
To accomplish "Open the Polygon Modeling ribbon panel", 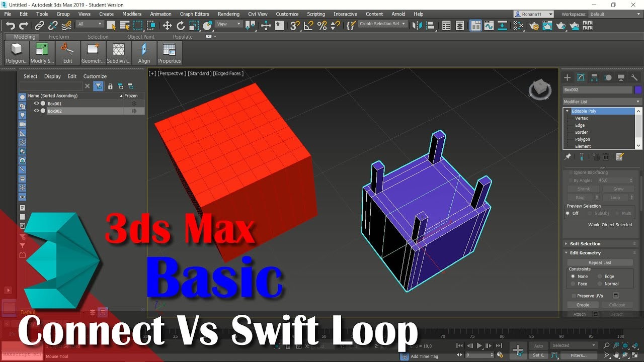I will click(17, 53).
